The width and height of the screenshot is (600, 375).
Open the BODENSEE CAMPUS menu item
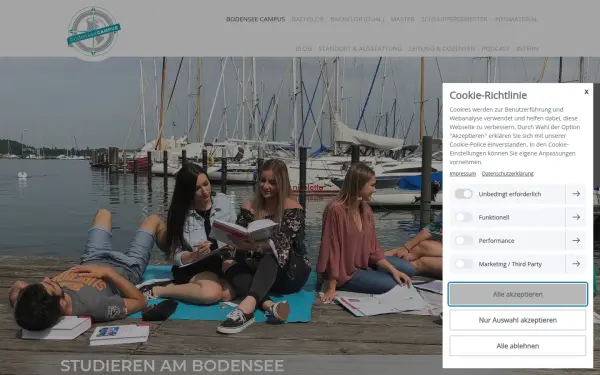(x=256, y=19)
